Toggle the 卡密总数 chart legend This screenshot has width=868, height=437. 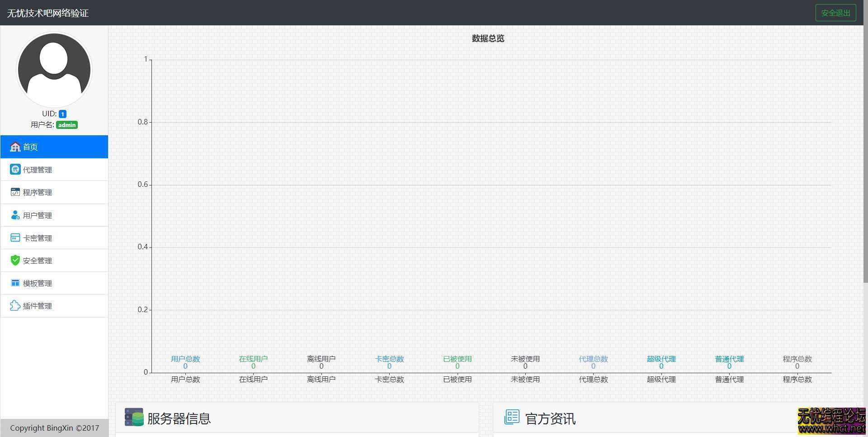click(389, 359)
